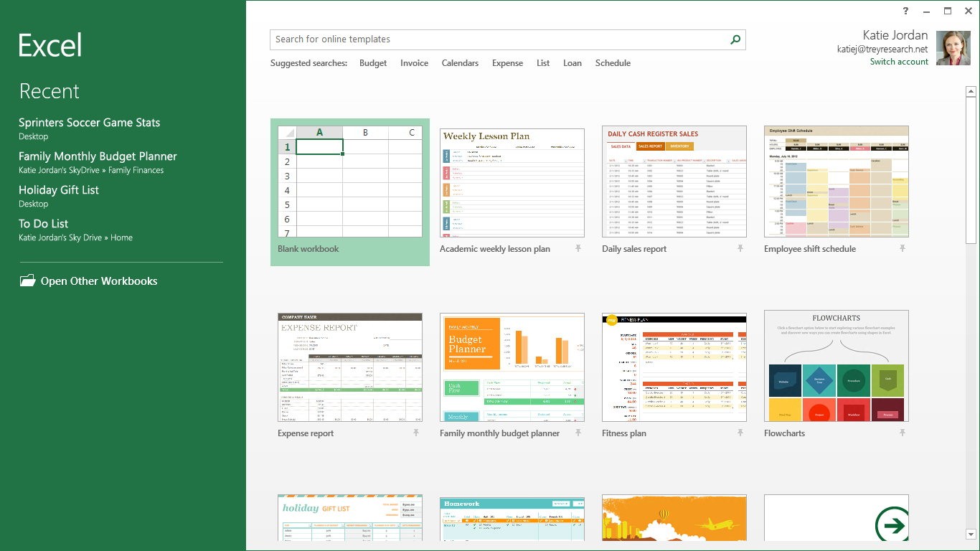980x551 pixels.
Task: Search suggested term Schedule
Action: pyautogui.click(x=613, y=63)
